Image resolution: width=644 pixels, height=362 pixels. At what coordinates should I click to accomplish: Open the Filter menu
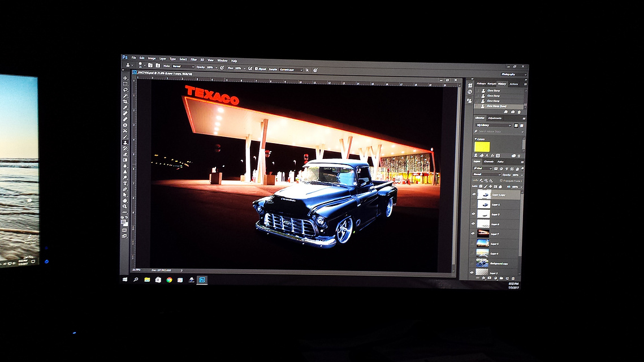tap(194, 59)
